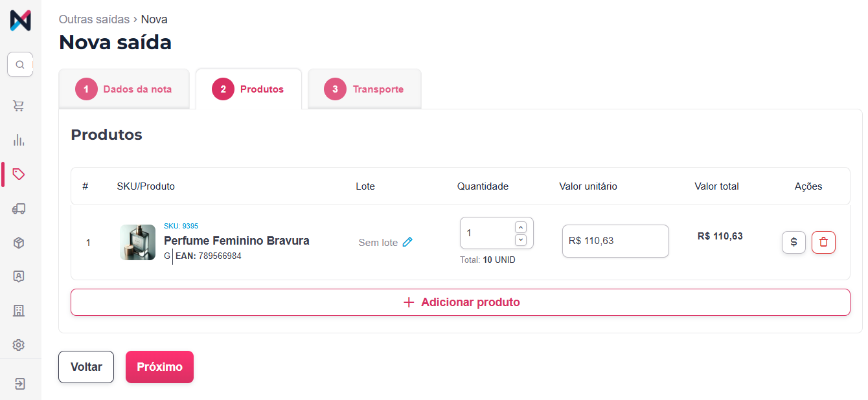Open the contacts badge sidebar icon
Image resolution: width=868 pixels, height=400 pixels.
[x=19, y=276]
